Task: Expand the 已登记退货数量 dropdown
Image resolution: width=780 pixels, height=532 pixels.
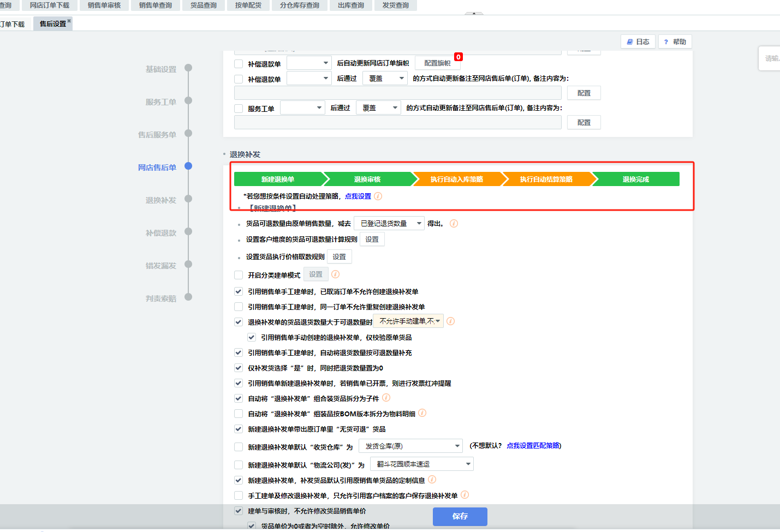Action: tap(389, 224)
